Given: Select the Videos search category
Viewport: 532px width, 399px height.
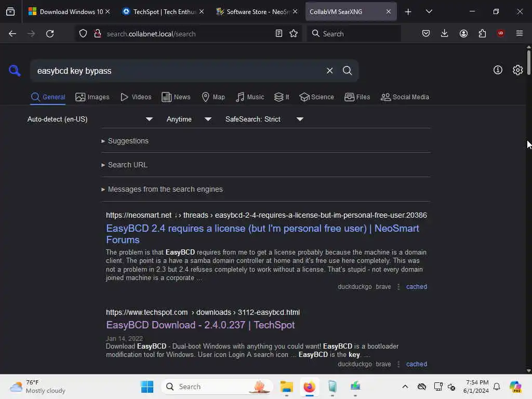Looking at the screenshot, I should coord(136,97).
